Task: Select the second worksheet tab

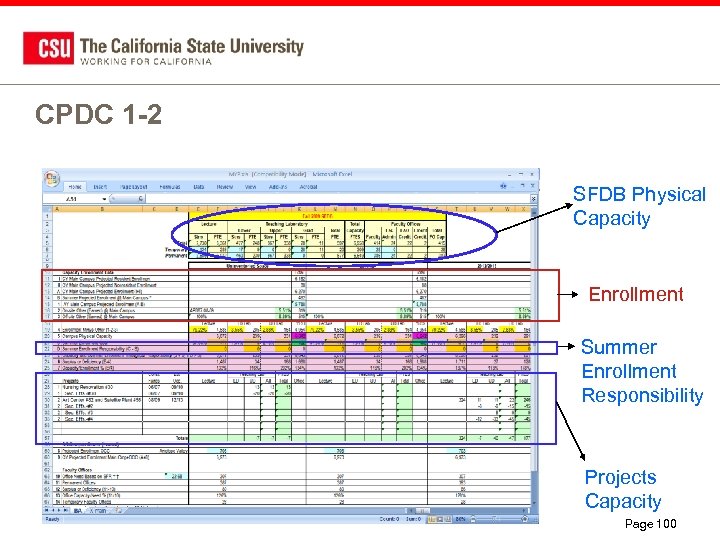Action: point(99,511)
